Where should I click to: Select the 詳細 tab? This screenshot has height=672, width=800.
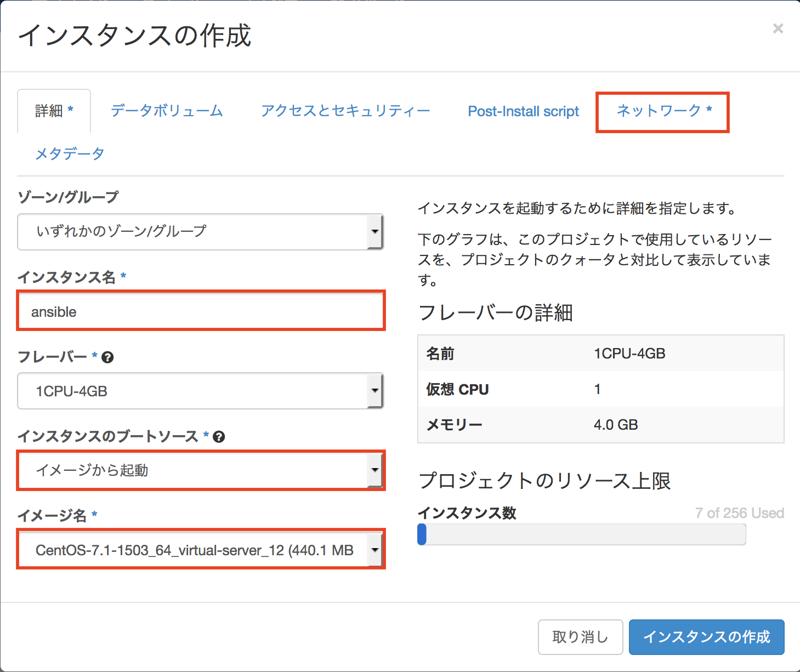tap(54, 111)
